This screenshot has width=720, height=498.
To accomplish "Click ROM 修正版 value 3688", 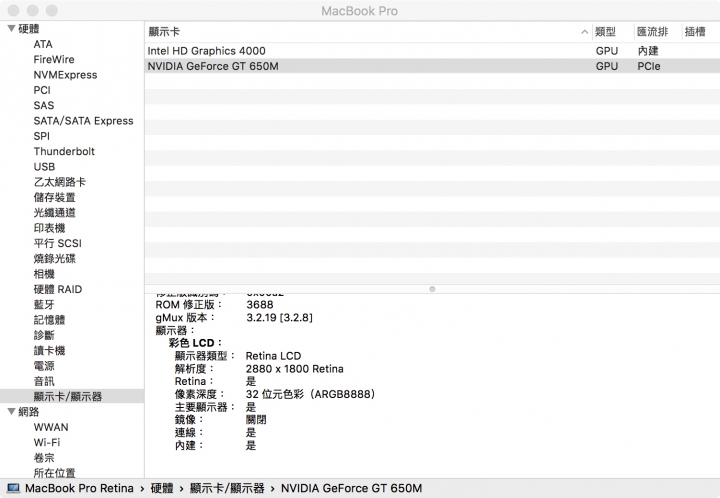I will tap(260, 305).
